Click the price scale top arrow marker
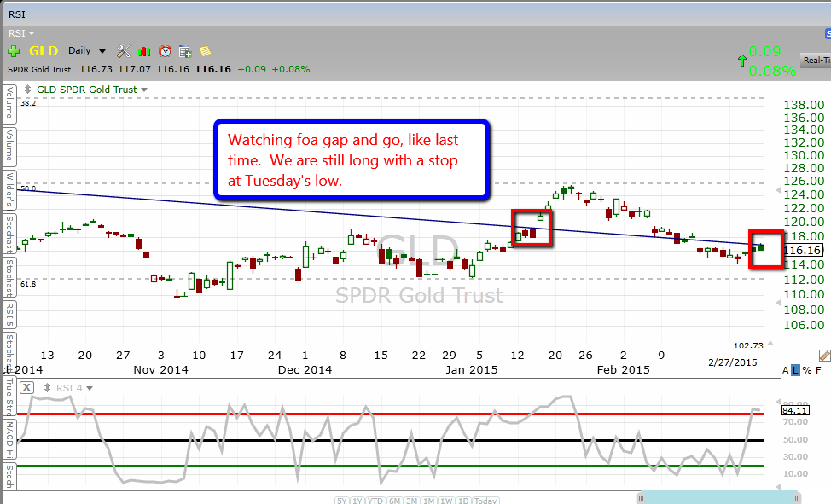Image resolution: width=831 pixels, height=504 pixels. 778,189
